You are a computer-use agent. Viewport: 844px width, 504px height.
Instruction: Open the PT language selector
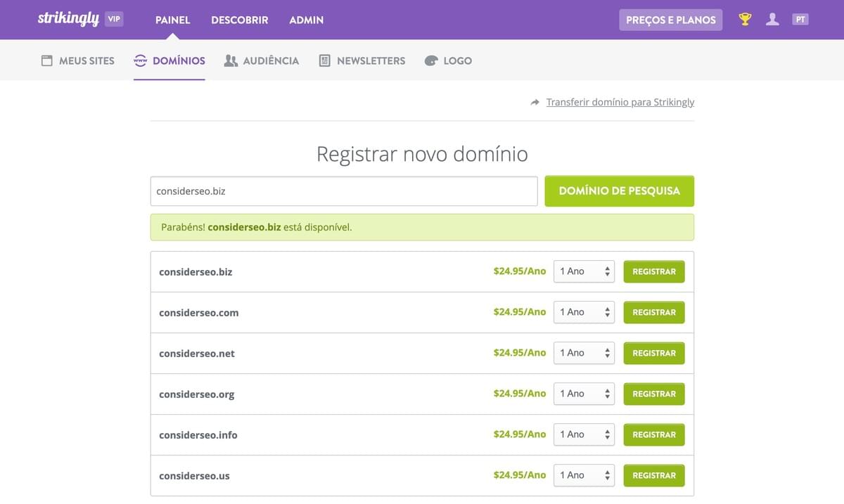coord(800,20)
